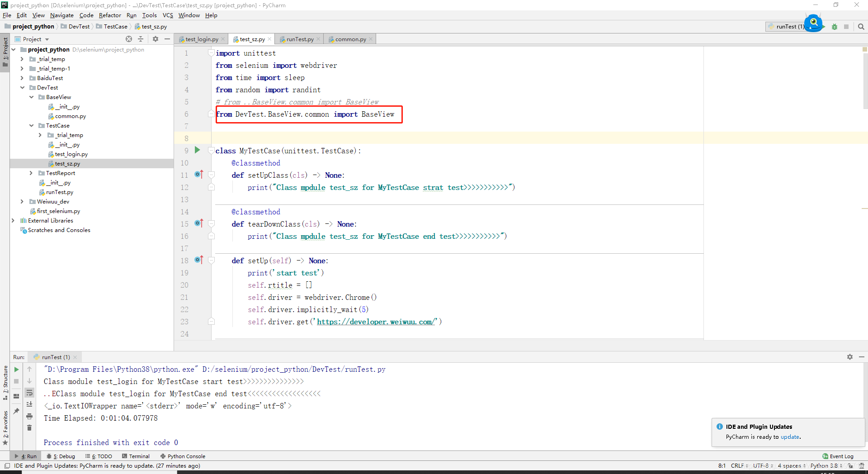This screenshot has height=474, width=868.
Task: Collapse the project_python root node
Action: pos(14,50)
